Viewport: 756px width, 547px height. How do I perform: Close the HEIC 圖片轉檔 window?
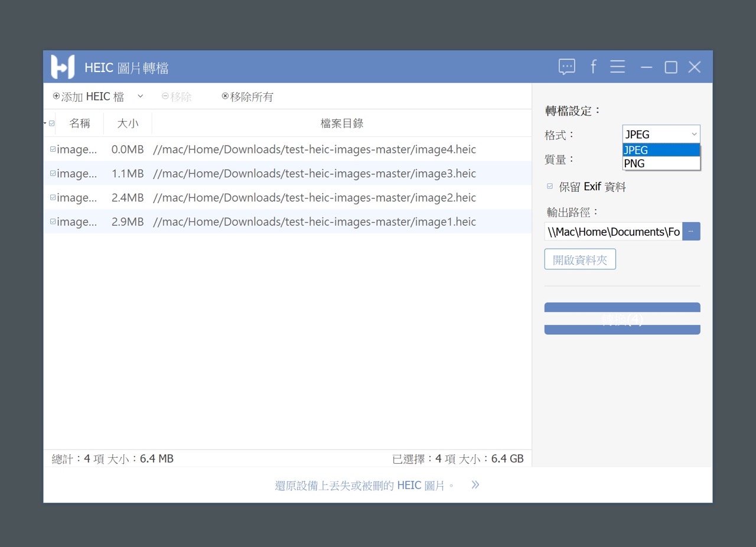click(x=695, y=67)
